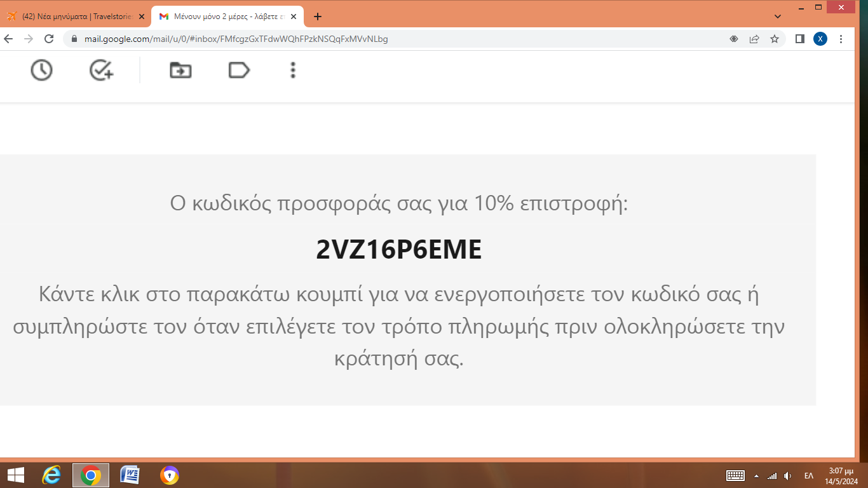Open the Move to folder icon
Viewport: 868px width, 488px height.
(x=180, y=70)
